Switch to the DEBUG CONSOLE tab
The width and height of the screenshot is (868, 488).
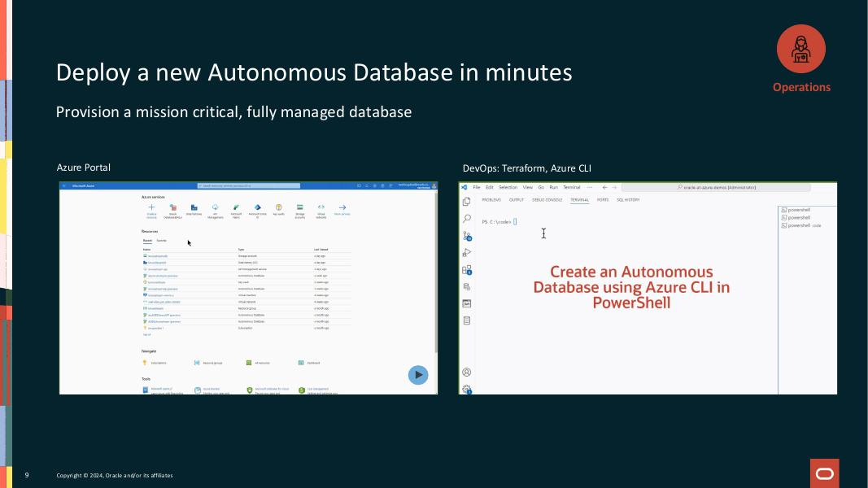pyautogui.click(x=547, y=199)
